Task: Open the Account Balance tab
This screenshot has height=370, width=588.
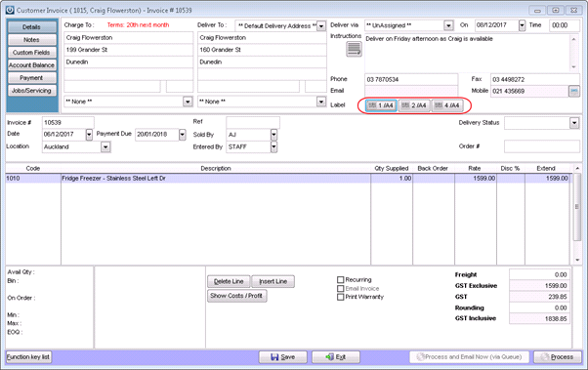Action: point(31,65)
